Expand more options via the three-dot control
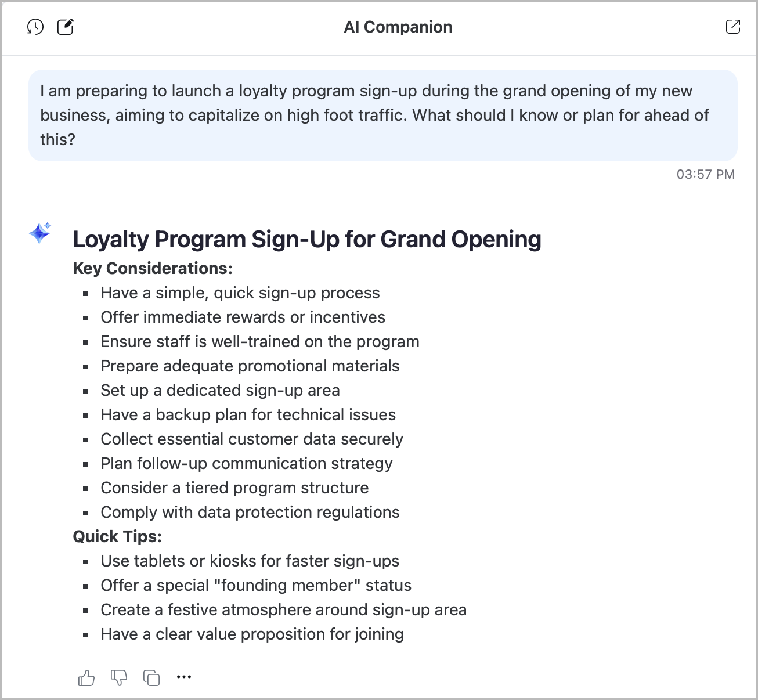 [184, 677]
